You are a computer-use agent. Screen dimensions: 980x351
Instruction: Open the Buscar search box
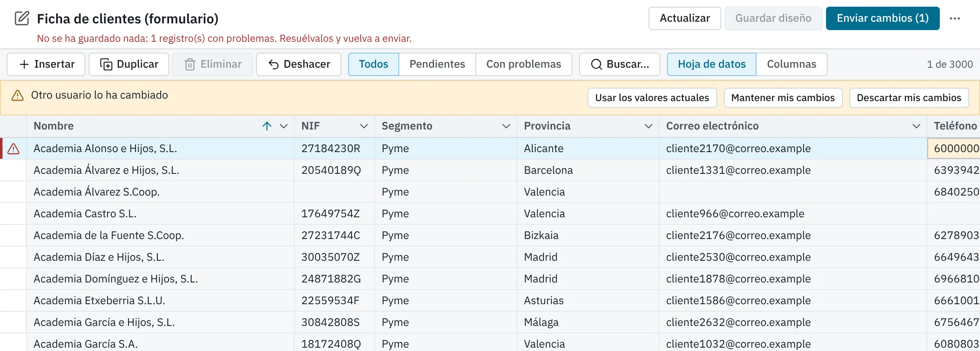point(620,64)
